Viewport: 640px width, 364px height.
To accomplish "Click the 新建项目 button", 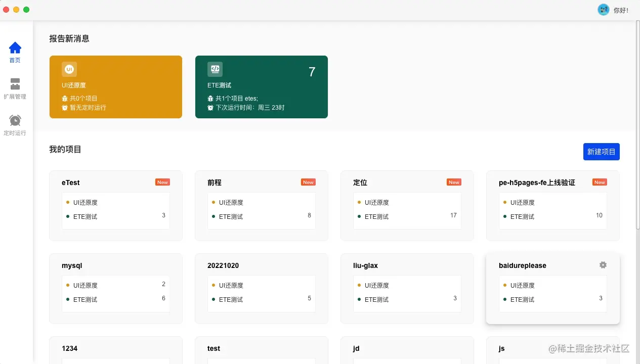I will [x=601, y=152].
